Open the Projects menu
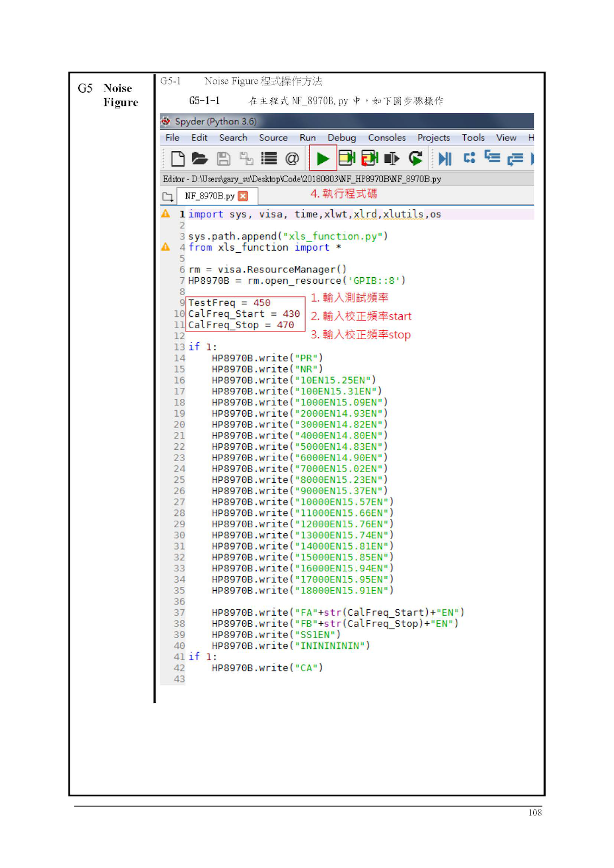Screen dimensions: 614x868 (433, 138)
